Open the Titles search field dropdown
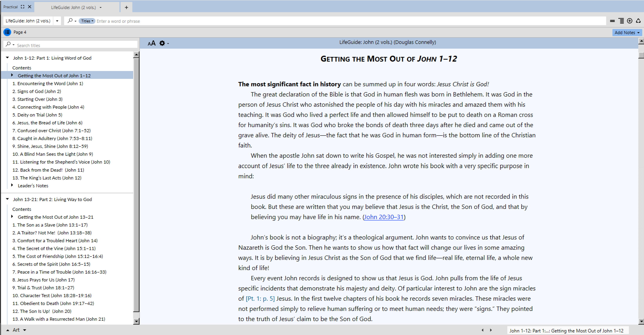The height and width of the screenshot is (335, 644). point(87,21)
